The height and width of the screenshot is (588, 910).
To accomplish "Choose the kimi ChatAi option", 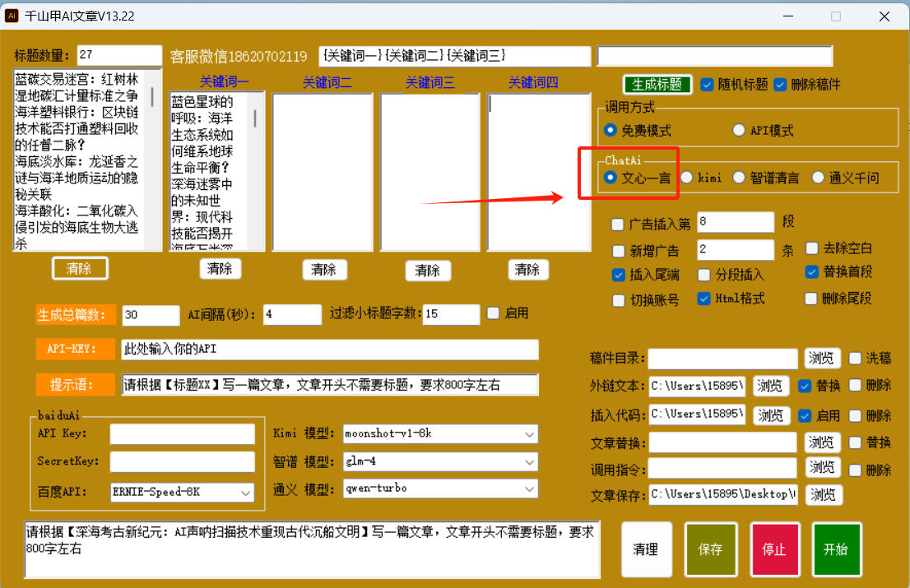I will (x=687, y=177).
